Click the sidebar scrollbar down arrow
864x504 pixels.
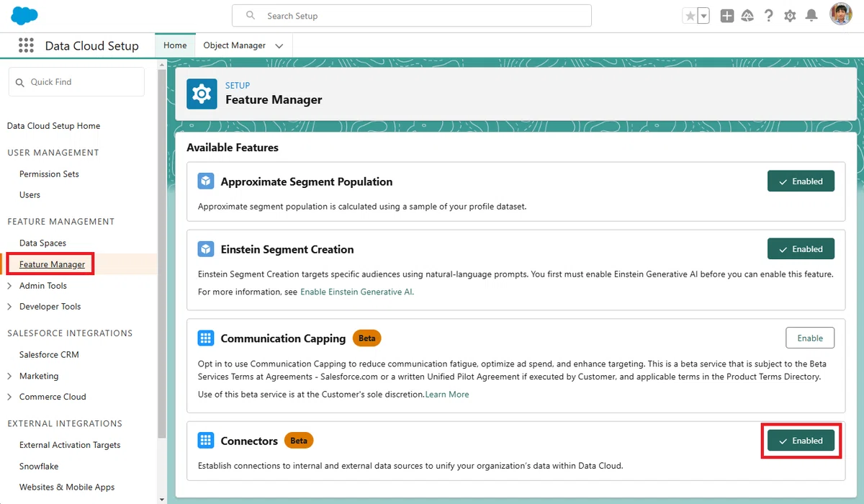pyautogui.click(x=161, y=499)
